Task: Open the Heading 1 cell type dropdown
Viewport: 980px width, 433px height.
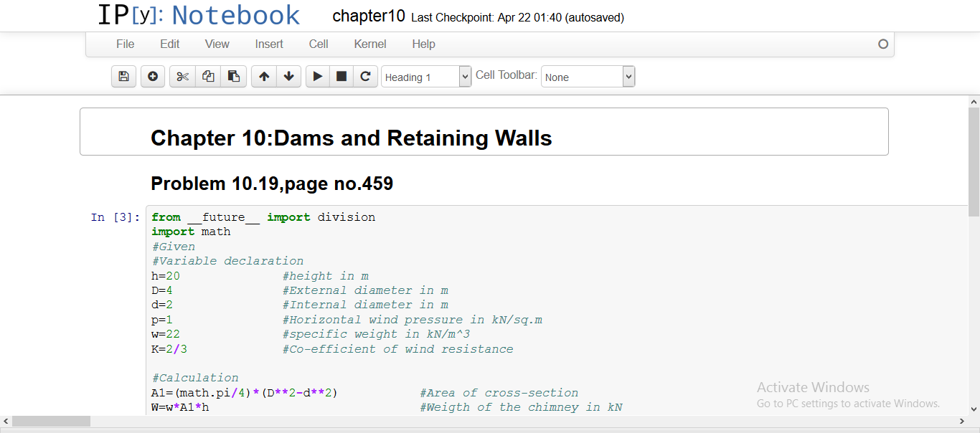Action: [x=426, y=77]
